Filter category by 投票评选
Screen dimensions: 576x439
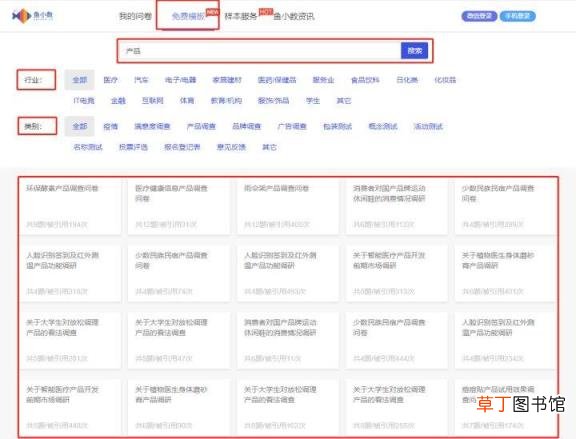[133, 147]
